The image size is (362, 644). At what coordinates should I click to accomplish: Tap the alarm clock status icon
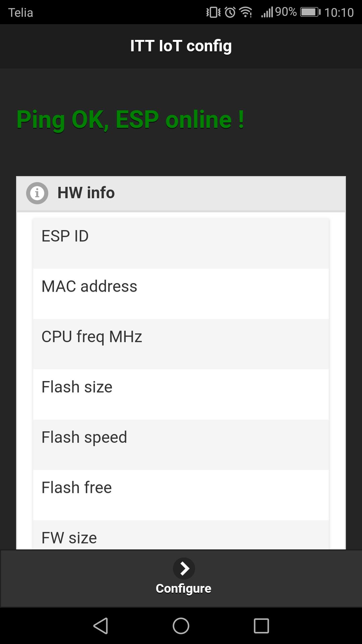coord(230,12)
